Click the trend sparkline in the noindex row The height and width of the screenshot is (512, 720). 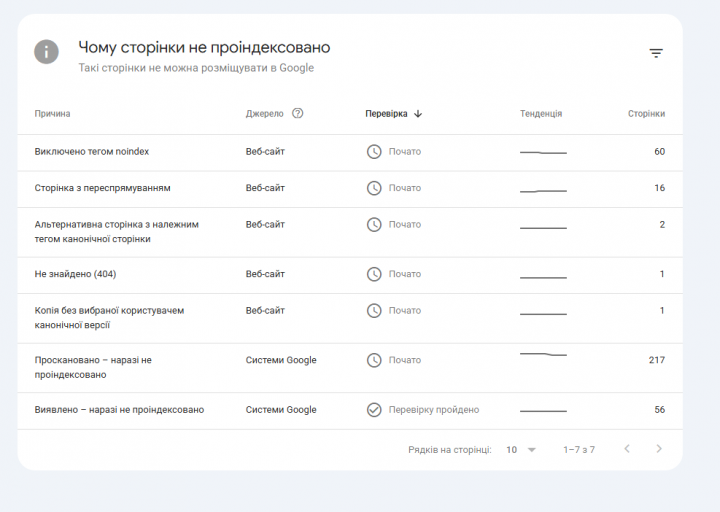point(543,152)
